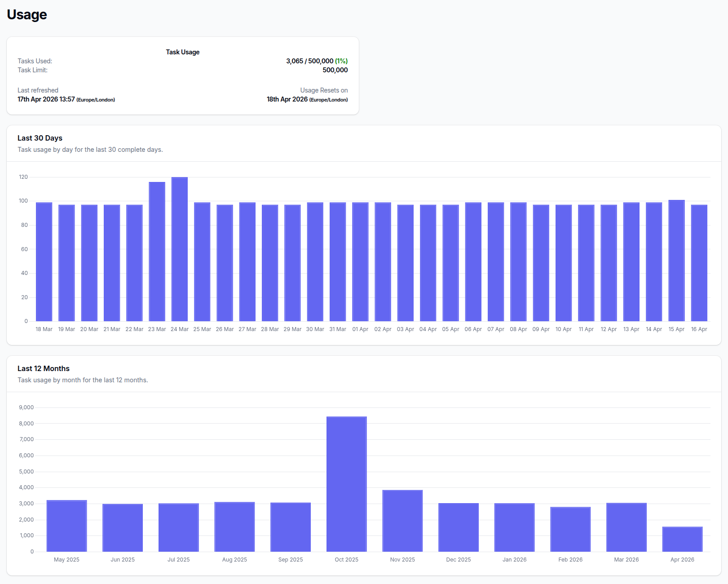This screenshot has height=584, width=728.
Task: Select the Nov 2025 monthly bar
Action: click(x=402, y=521)
